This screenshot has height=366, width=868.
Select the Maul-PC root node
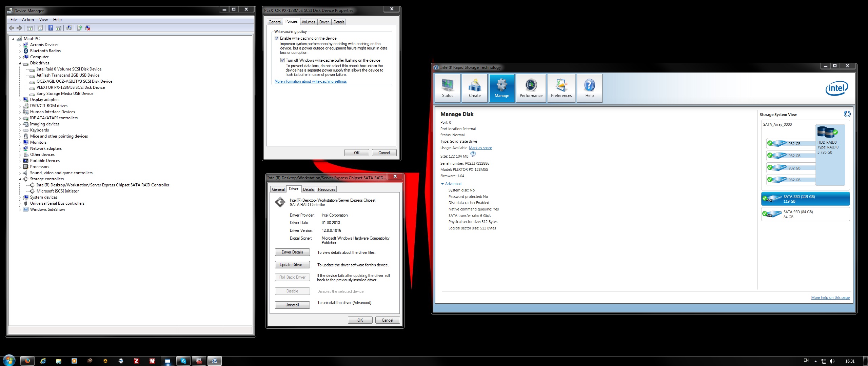pyautogui.click(x=32, y=39)
